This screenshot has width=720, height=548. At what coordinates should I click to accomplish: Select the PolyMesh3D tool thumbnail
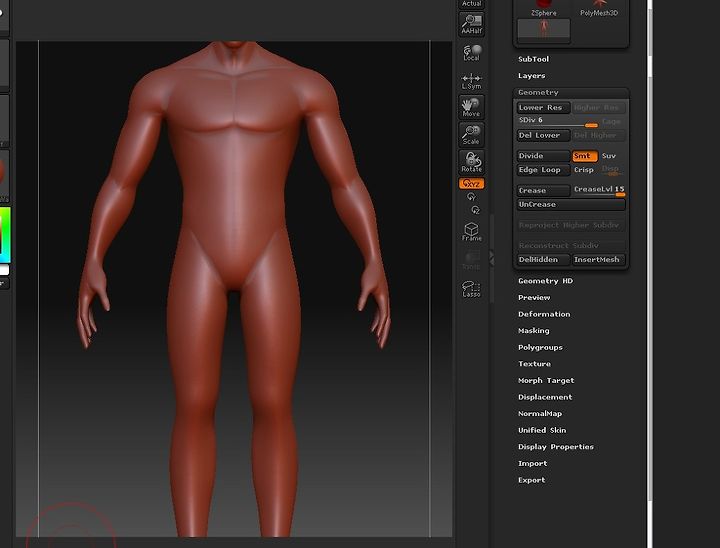599,8
